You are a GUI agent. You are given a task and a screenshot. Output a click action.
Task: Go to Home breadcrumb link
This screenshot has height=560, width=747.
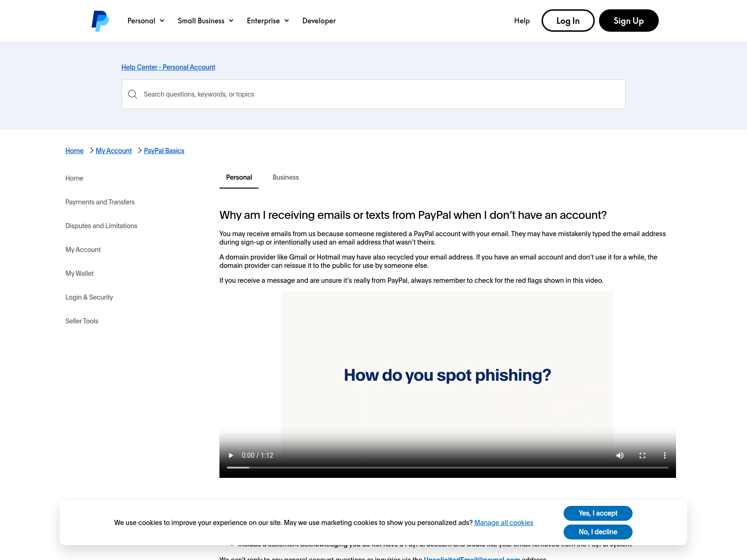pos(74,151)
